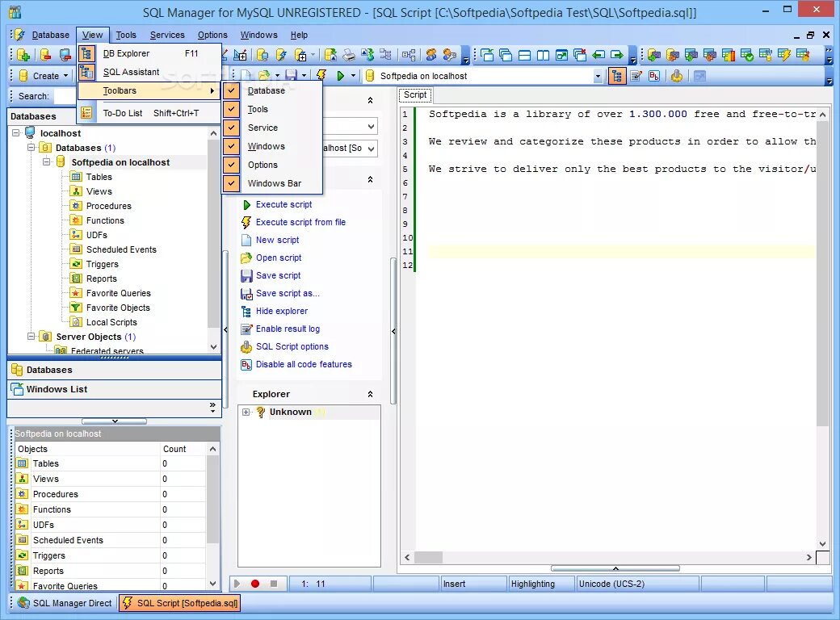Click the Cascade windows toolbar icon
The height and width of the screenshot is (620, 840).
pos(506,55)
